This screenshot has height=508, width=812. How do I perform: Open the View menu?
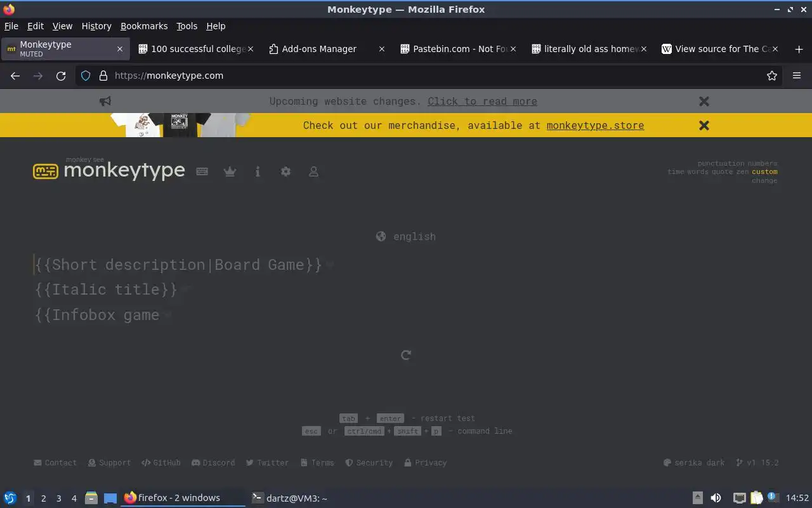click(62, 26)
